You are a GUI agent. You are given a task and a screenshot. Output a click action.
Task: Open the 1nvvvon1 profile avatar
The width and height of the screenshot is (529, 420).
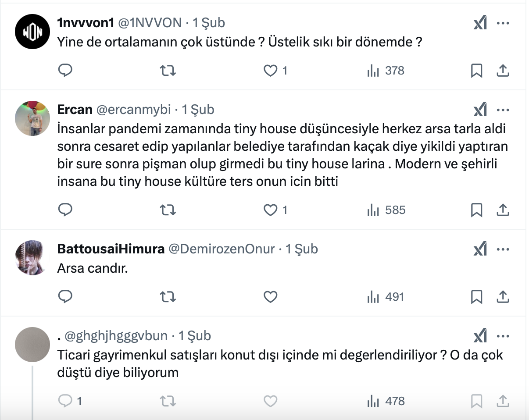(x=32, y=31)
